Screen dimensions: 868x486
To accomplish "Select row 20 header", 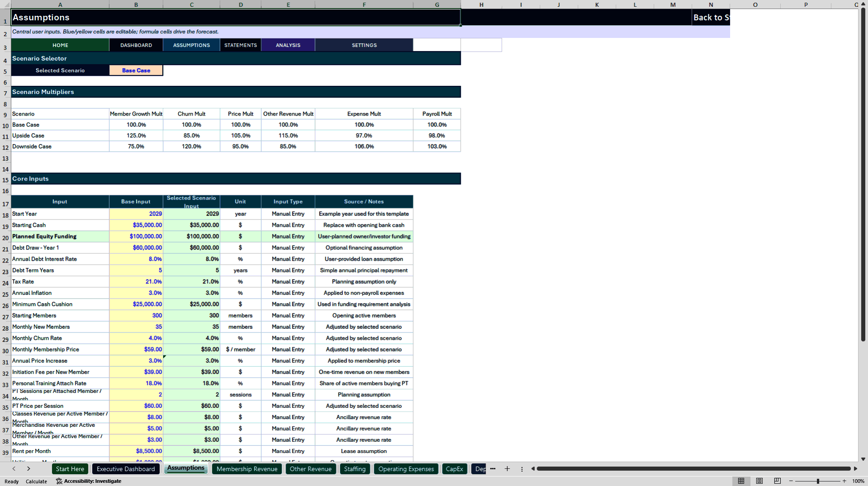I will coord(5,238).
